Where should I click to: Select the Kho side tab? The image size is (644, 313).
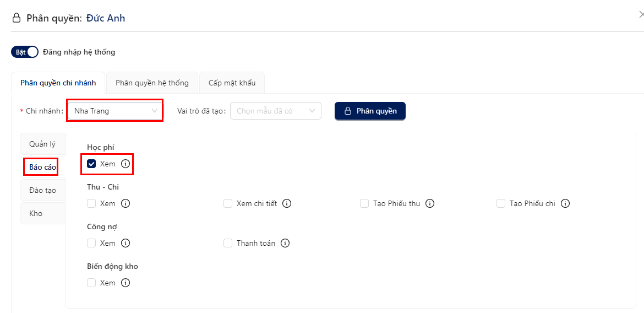coord(43,213)
